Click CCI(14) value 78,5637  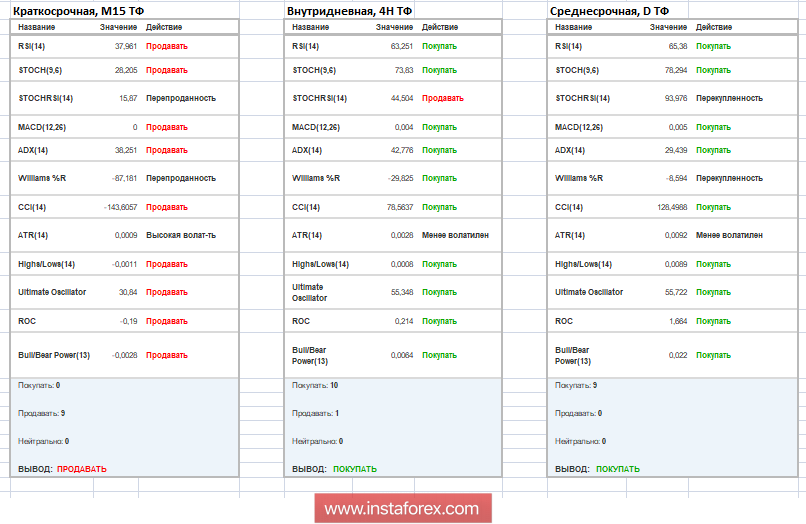400,207
